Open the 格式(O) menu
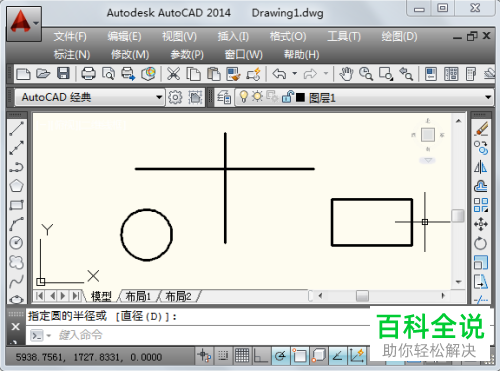Viewport: 500px width, 371px height. pos(288,36)
